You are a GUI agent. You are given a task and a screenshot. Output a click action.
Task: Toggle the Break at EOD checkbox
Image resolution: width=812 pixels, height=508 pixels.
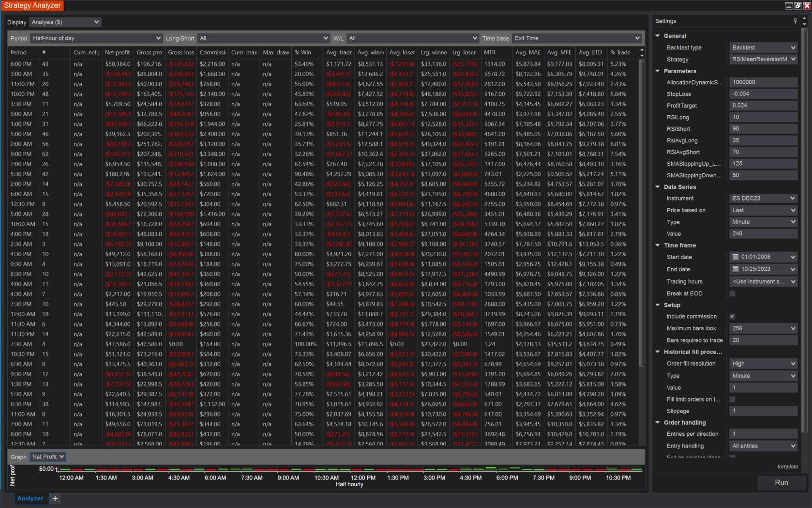pyautogui.click(x=732, y=293)
